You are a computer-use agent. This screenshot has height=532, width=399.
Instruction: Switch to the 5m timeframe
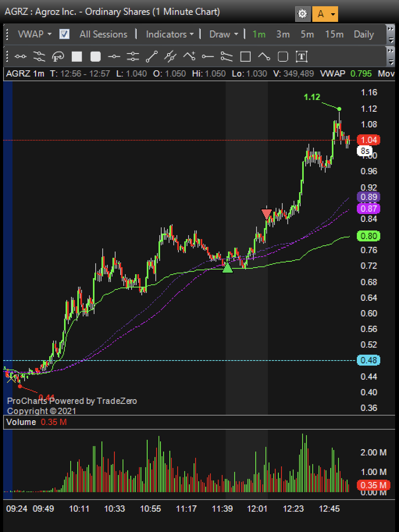307,34
